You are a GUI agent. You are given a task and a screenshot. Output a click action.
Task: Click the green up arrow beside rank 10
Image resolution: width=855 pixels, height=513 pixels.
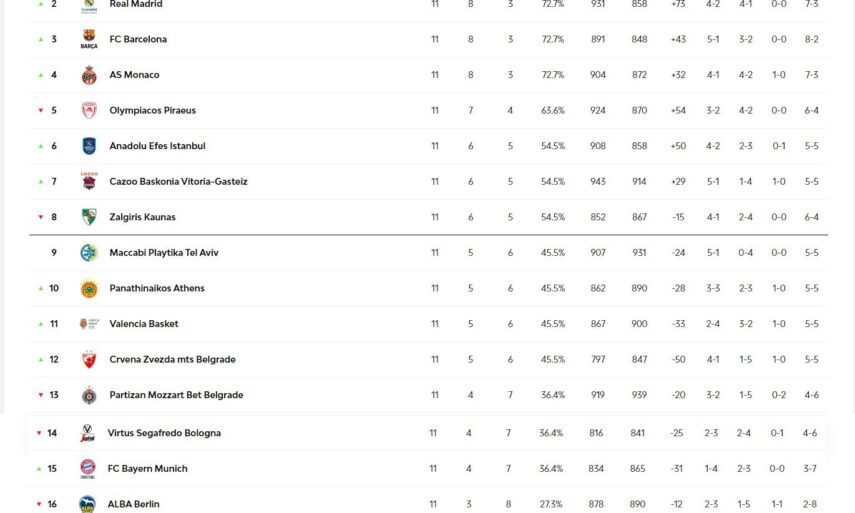click(x=41, y=289)
